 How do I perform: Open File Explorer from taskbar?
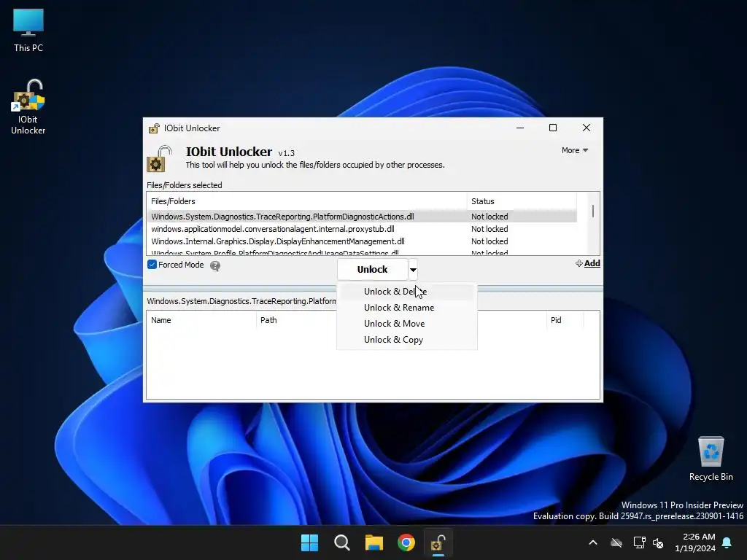[374, 542]
